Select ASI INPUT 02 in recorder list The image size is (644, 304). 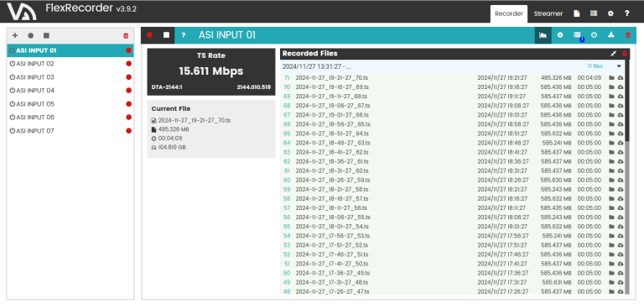[x=70, y=64]
